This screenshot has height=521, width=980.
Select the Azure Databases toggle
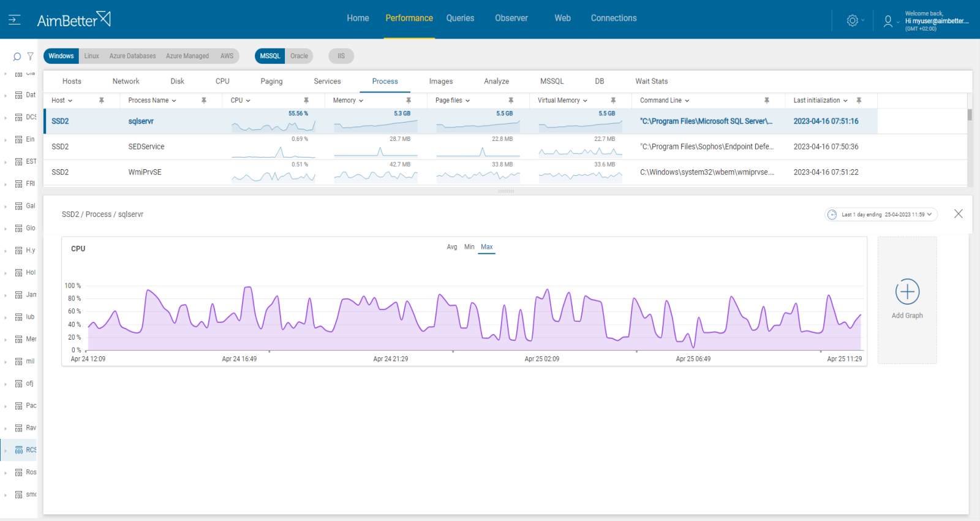point(132,56)
